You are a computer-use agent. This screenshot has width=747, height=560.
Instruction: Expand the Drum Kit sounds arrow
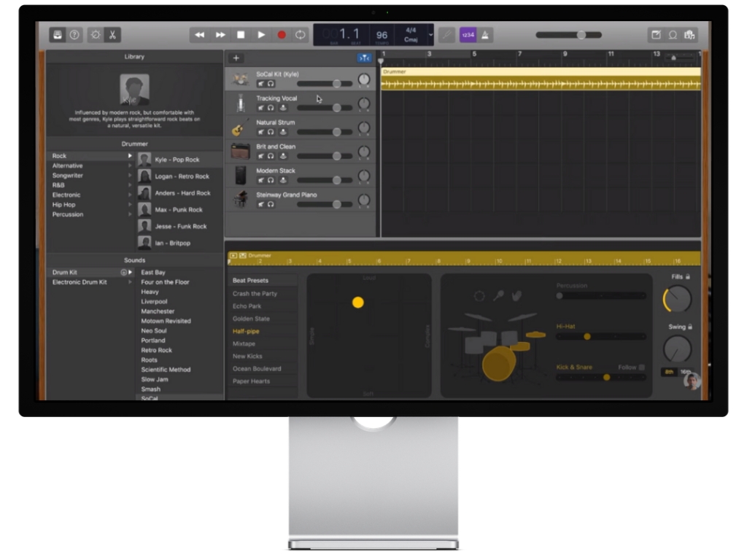(x=130, y=273)
